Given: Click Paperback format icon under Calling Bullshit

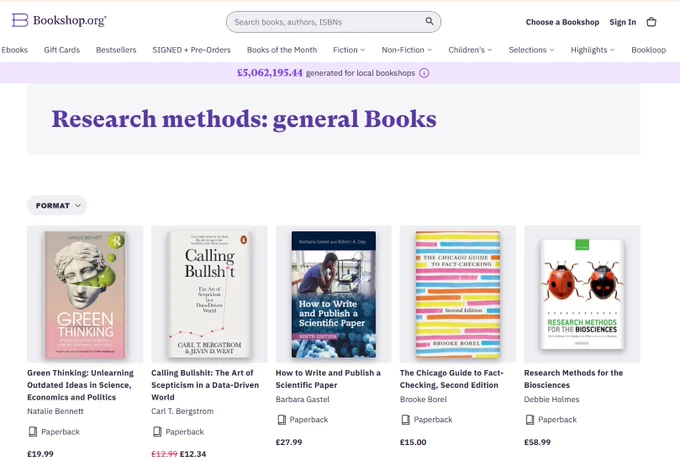Looking at the screenshot, I should (x=157, y=432).
